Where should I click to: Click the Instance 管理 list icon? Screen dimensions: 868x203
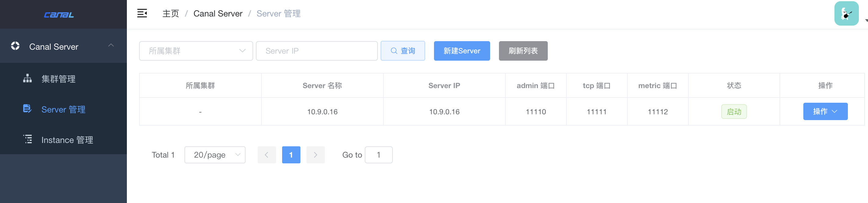[x=27, y=139]
